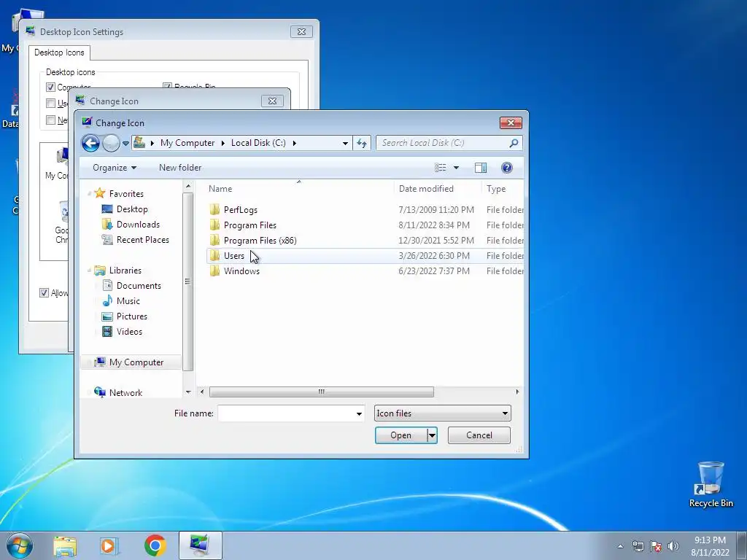Toggle the Allow themes checkbox
Screen dimensions: 747x560
[44, 293]
